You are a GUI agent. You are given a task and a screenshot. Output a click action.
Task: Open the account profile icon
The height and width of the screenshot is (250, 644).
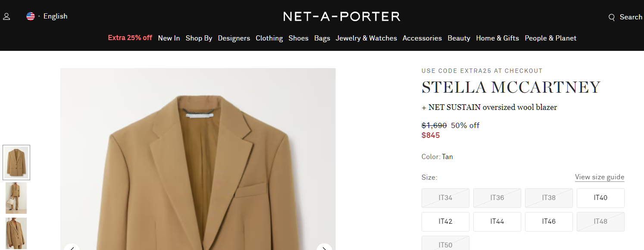point(6,17)
